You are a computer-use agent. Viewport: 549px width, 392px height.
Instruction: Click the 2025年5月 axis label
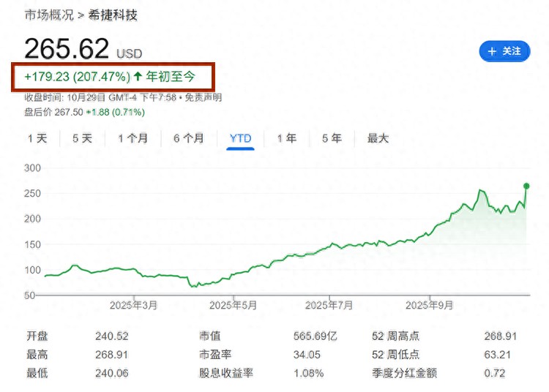[x=234, y=305]
